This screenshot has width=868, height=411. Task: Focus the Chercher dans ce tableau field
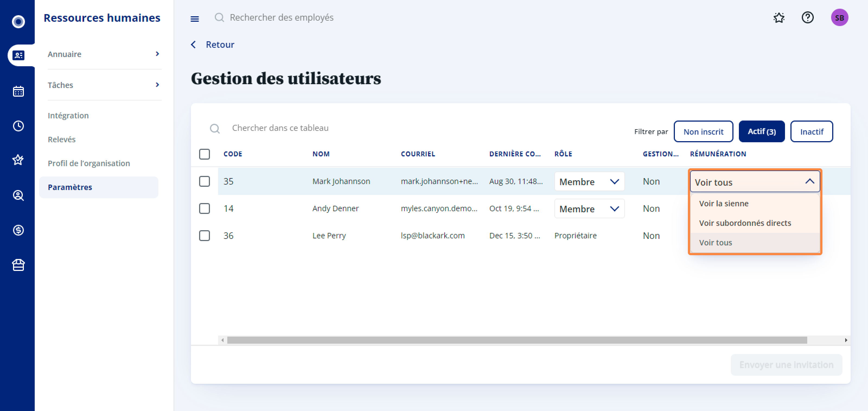[x=280, y=128]
